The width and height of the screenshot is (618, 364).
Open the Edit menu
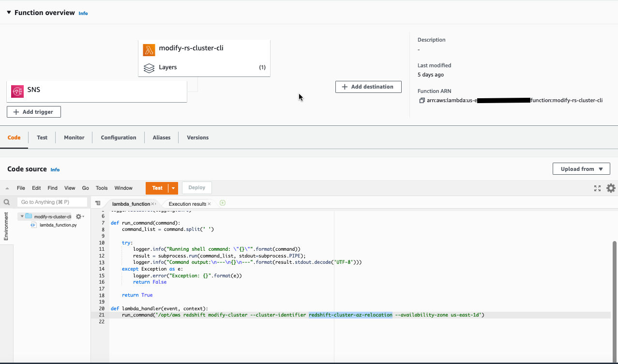click(x=36, y=188)
